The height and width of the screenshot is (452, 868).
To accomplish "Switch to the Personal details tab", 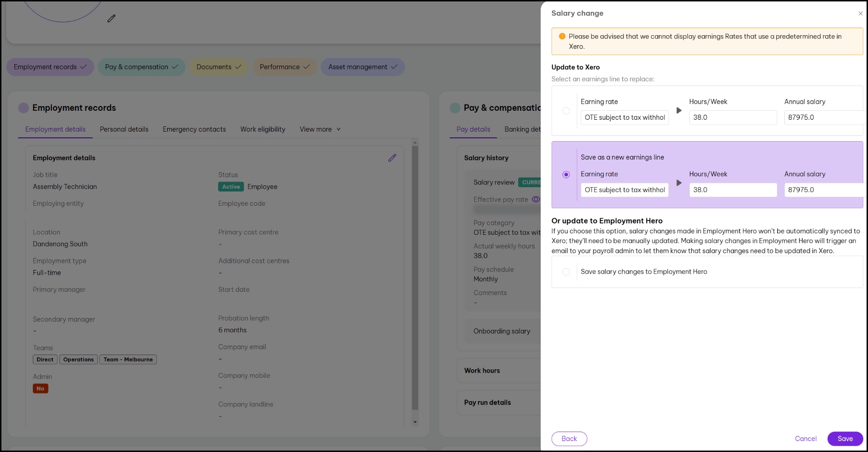I will click(124, 129).
